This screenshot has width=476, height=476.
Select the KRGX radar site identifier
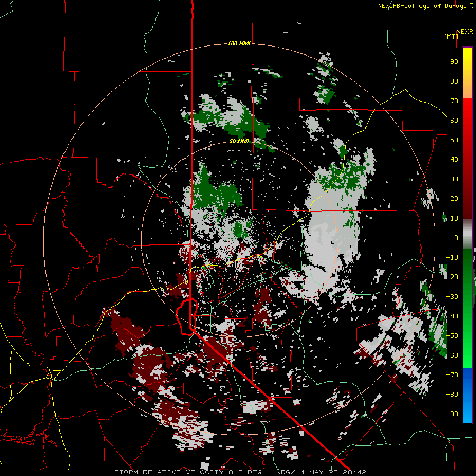pos(286,472)
